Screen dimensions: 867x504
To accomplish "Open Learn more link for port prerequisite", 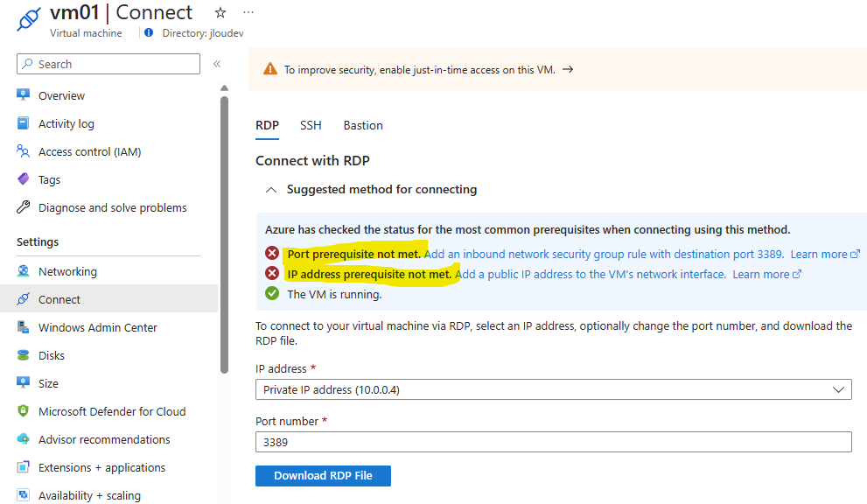I will pyautogui.click(x=825, y=254).
